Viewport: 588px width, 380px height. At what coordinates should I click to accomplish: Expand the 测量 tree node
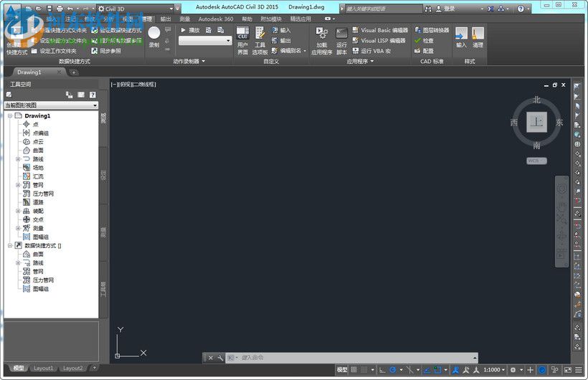coord(18,228)
